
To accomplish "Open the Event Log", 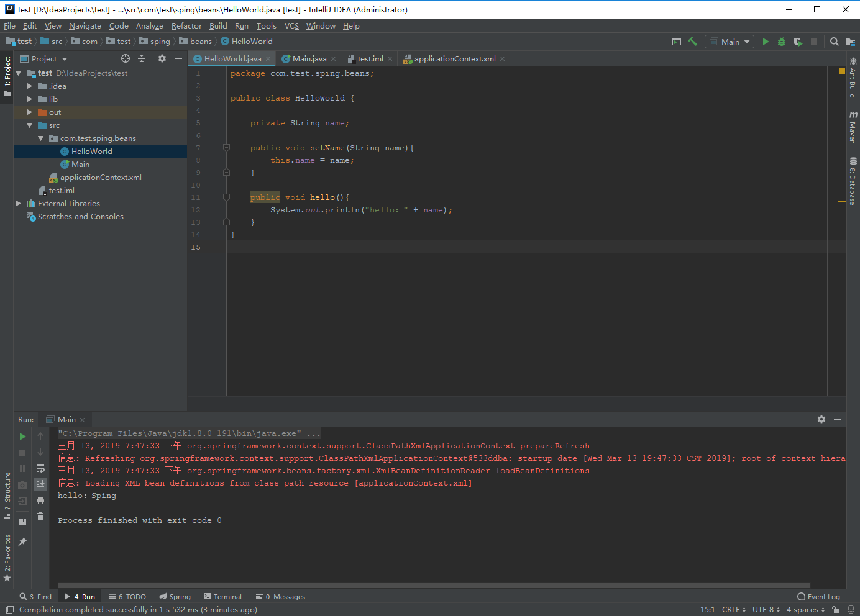I will tap(818, 597).
